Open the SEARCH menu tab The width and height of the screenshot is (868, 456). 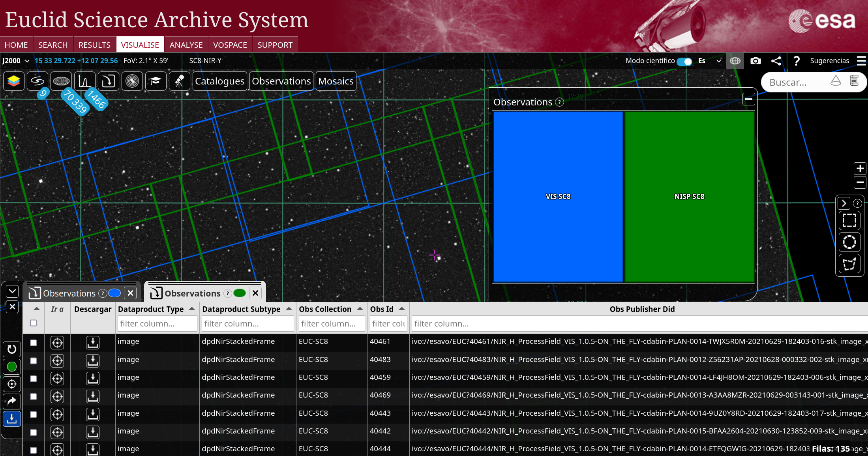click(53, 45)
